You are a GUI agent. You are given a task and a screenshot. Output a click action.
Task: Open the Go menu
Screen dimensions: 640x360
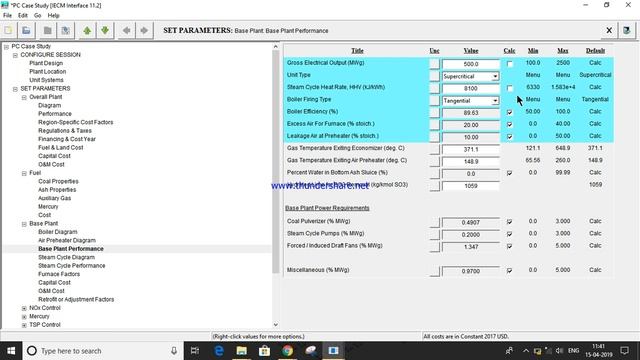(38, 16)
